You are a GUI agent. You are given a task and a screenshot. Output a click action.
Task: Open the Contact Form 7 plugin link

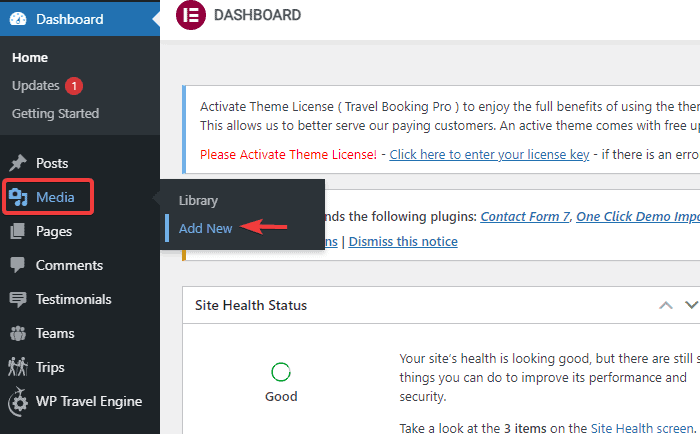[524, 216]
